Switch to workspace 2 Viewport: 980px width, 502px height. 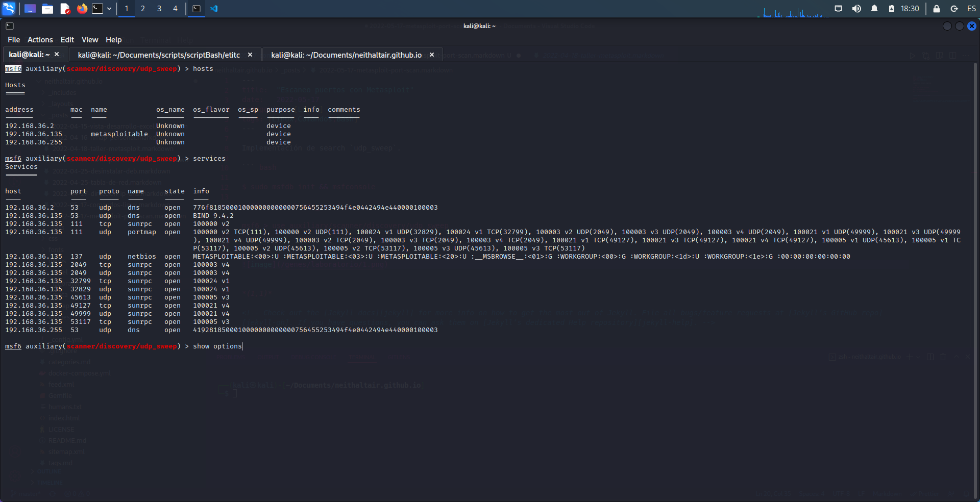(143, 9)
